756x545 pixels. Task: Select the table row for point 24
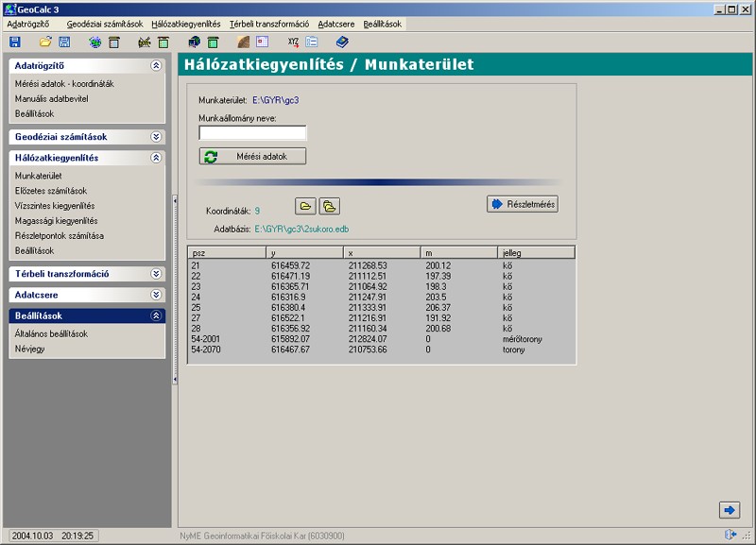382,298
